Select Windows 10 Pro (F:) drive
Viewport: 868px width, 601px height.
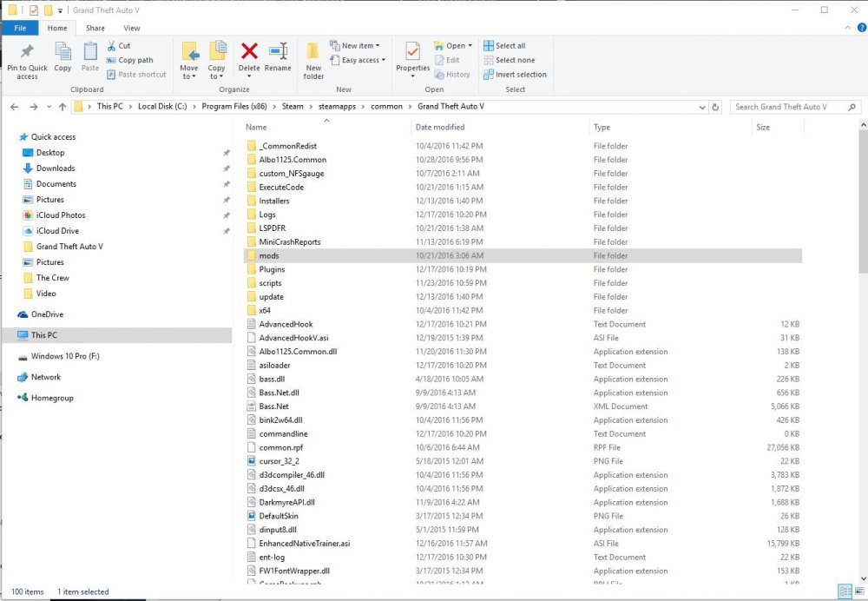tap(65, 356)
